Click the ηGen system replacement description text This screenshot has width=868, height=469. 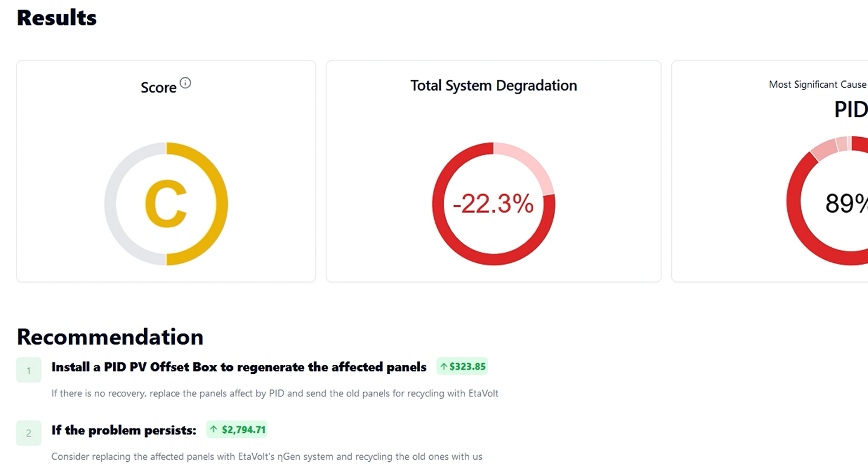[x=267, y=456]
